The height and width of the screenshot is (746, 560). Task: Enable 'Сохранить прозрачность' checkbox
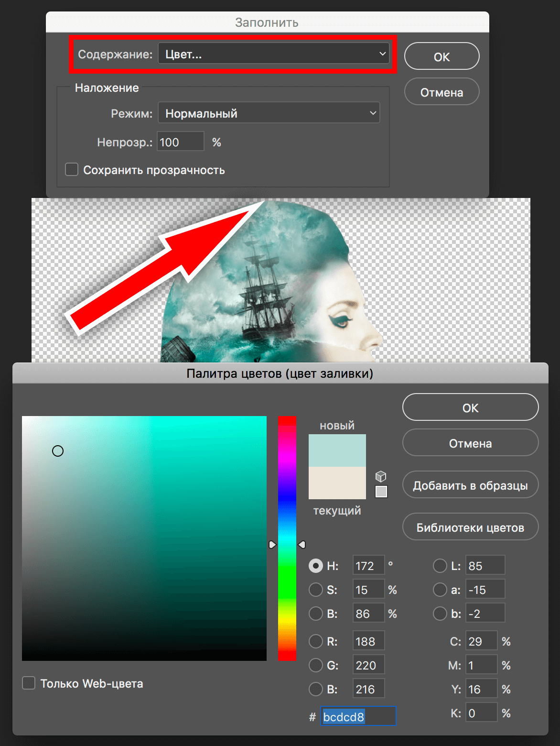pos(72,170)
